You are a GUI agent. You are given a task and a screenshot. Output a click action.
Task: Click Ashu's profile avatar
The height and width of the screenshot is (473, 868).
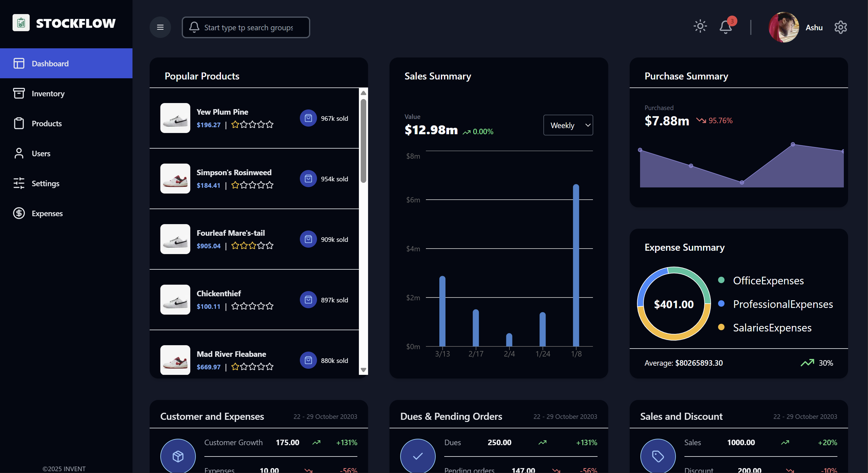pyautogui.click(x=783, y=27)
